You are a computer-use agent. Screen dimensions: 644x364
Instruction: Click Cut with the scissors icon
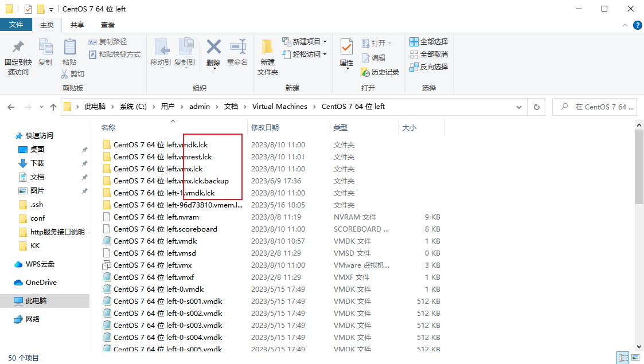coord(73,73)
